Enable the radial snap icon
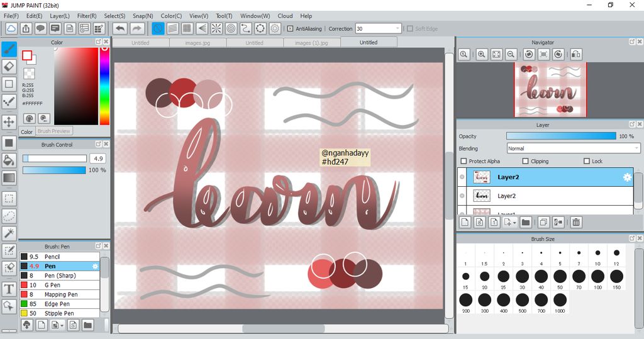The height and width of the screenshot is (339, 644). [x=216, y=28]
